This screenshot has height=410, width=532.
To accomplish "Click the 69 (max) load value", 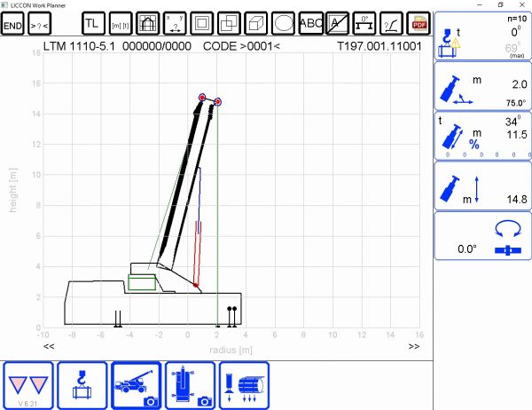I will (512, 48).
